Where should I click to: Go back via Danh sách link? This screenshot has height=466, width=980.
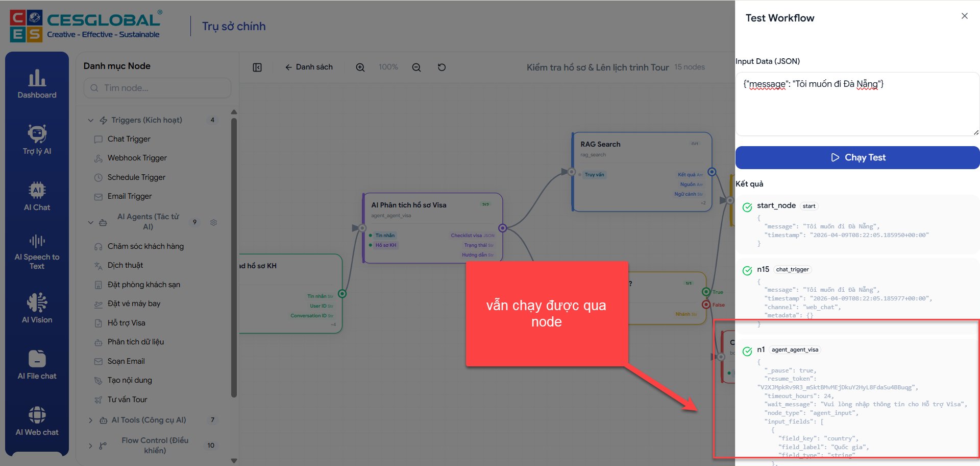(x=309, y=67)
